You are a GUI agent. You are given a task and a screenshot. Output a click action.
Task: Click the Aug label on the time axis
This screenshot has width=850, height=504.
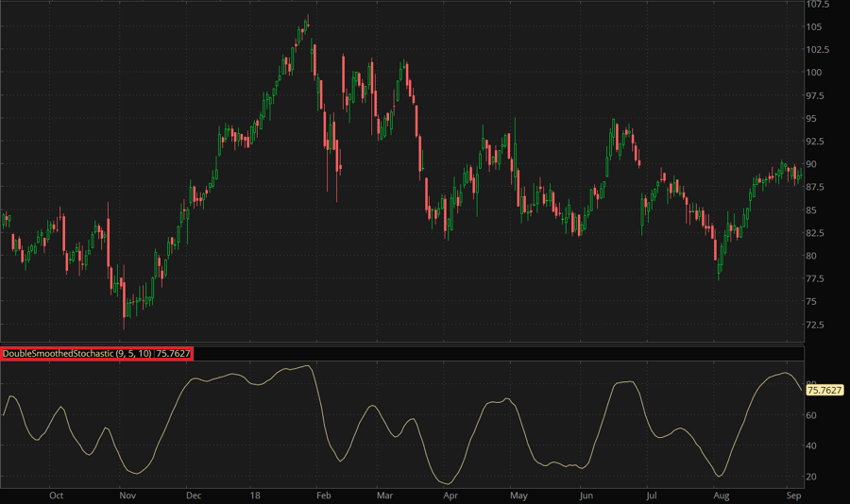click(x=722, y=495)
